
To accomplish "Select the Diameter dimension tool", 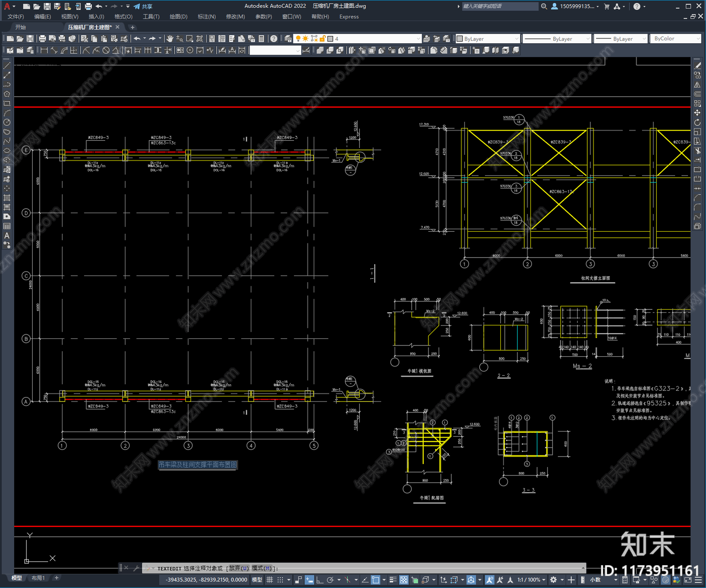I will coord(106,50).
